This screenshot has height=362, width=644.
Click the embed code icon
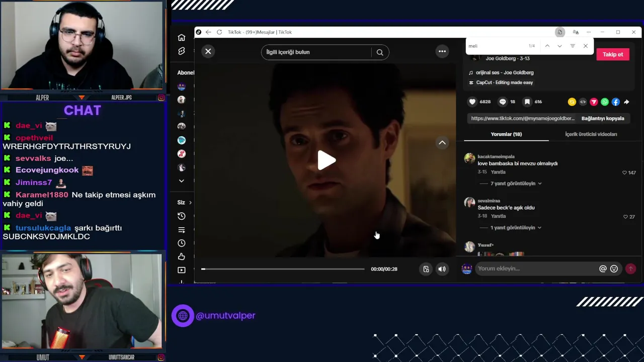[x=583, y=102]
